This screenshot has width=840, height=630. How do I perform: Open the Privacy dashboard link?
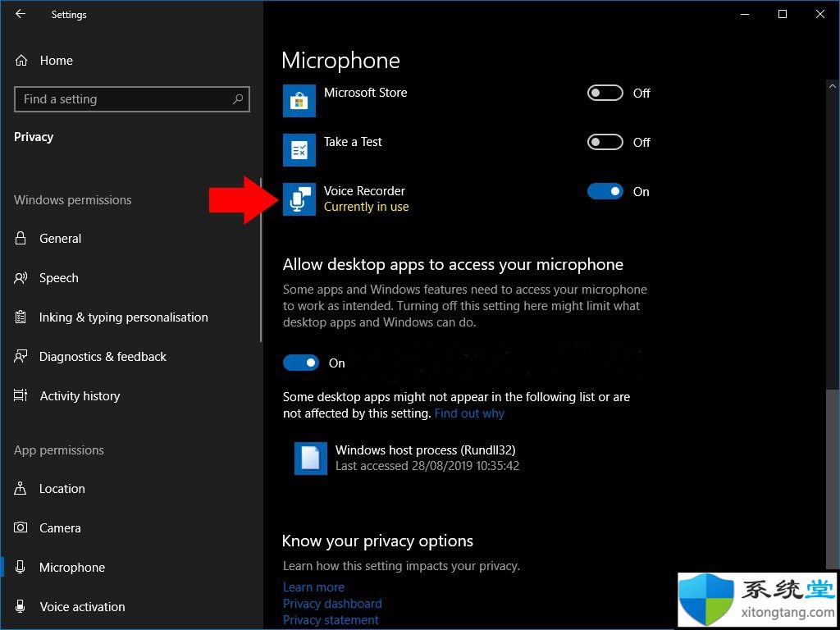coord(333,604)
